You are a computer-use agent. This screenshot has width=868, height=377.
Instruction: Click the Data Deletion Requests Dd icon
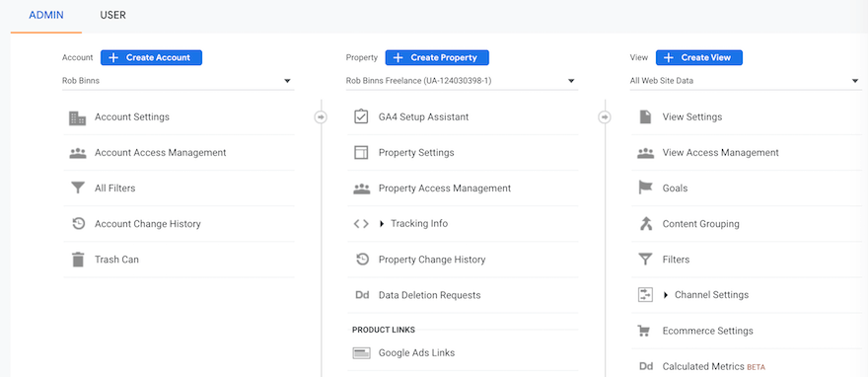point(362,295)
